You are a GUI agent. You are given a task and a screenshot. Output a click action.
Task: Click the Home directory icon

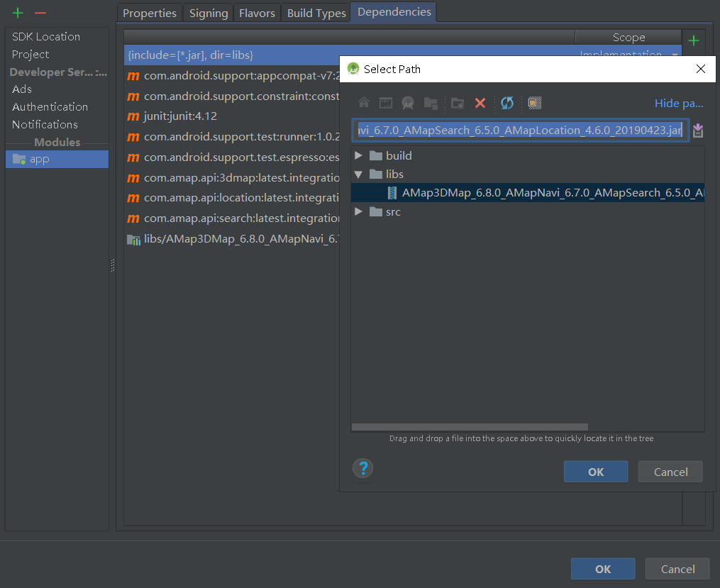point(363,103)
